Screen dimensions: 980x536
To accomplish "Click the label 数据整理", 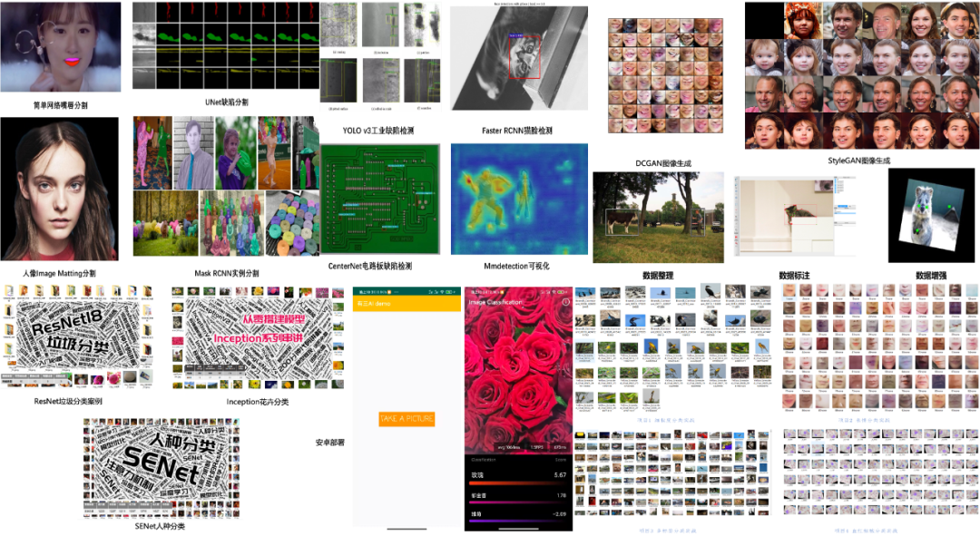I will tap(658, 276).
